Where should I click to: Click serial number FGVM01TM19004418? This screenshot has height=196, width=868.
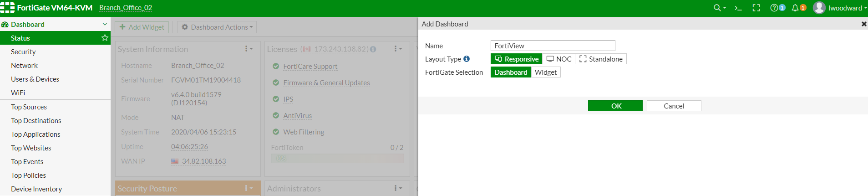(206, 80)
